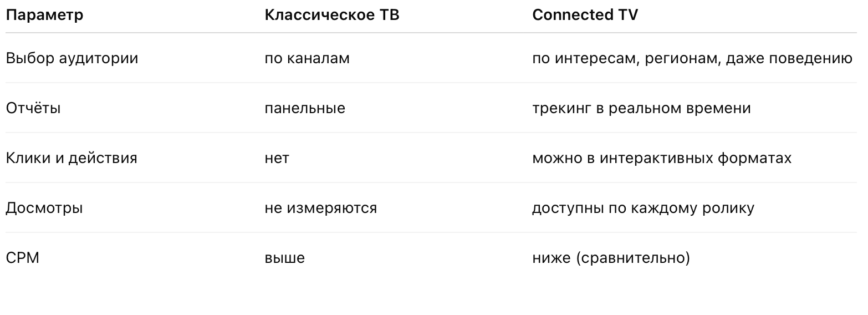Select the Отчёты row label
The width and height of the screenshot is (868, 315).
tap(33, 108)
